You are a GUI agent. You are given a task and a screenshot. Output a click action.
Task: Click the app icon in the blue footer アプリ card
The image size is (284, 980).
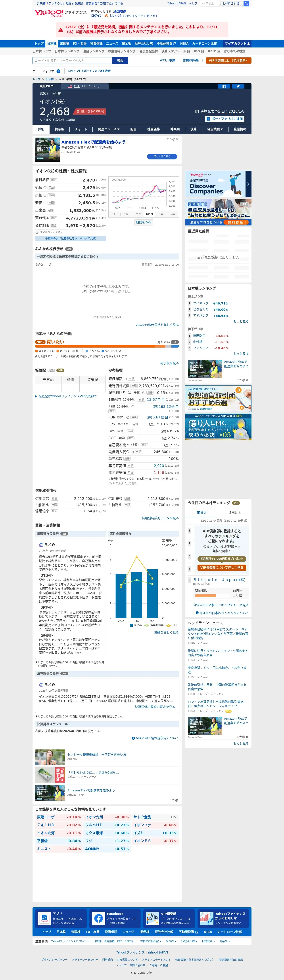(x=44, y=918)
